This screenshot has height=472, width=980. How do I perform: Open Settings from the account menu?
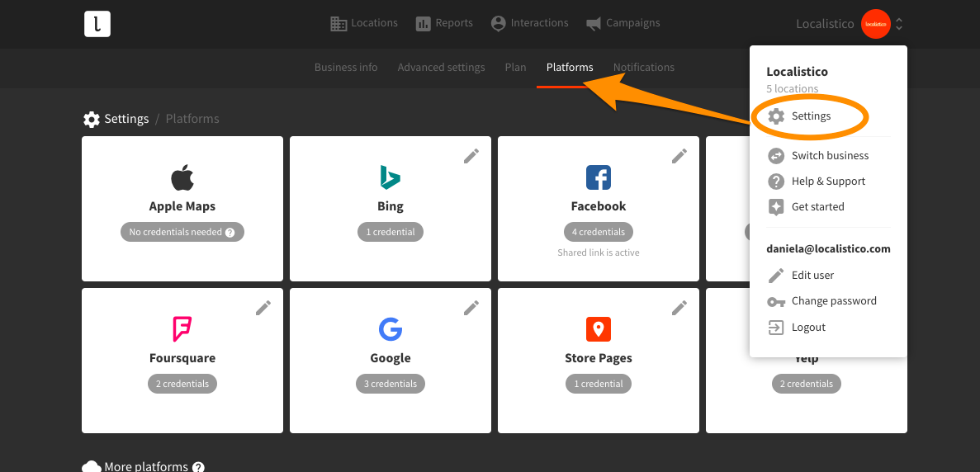click(811, 116)
